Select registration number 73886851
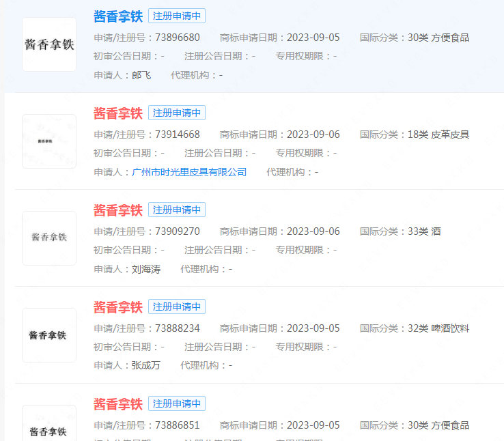 [178, 425]
